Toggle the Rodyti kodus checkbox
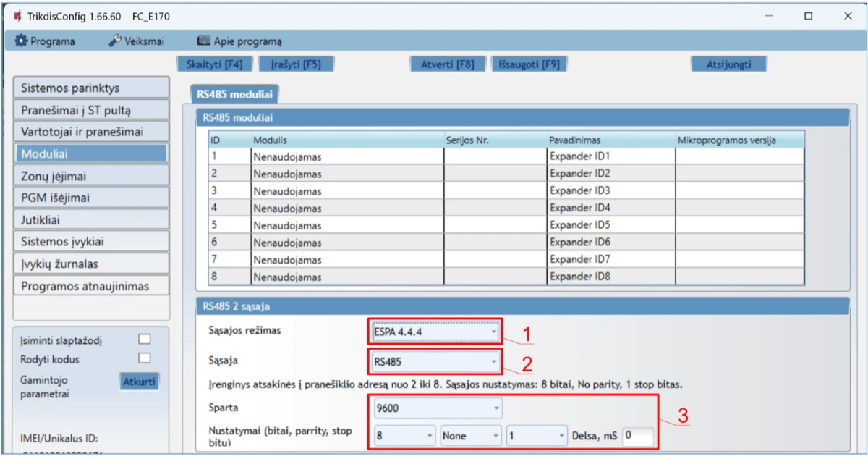This screenshot has width=868, height=459. (145, 358)
